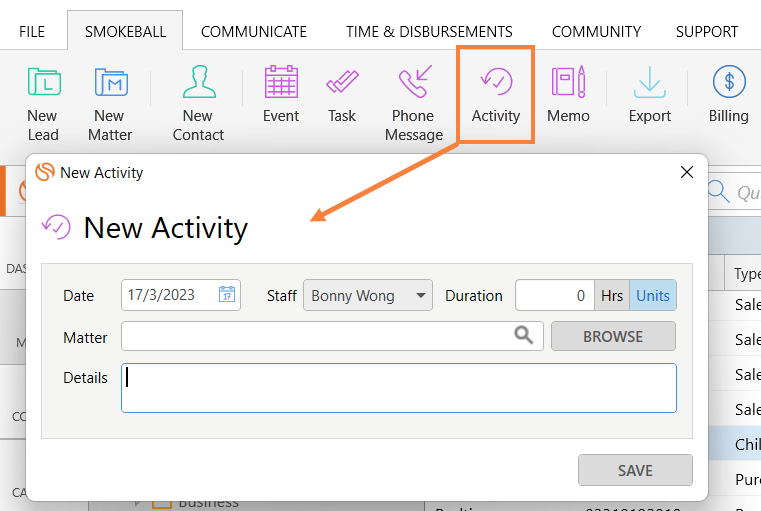Click the BROWSE button for matters

pos(613,336)
